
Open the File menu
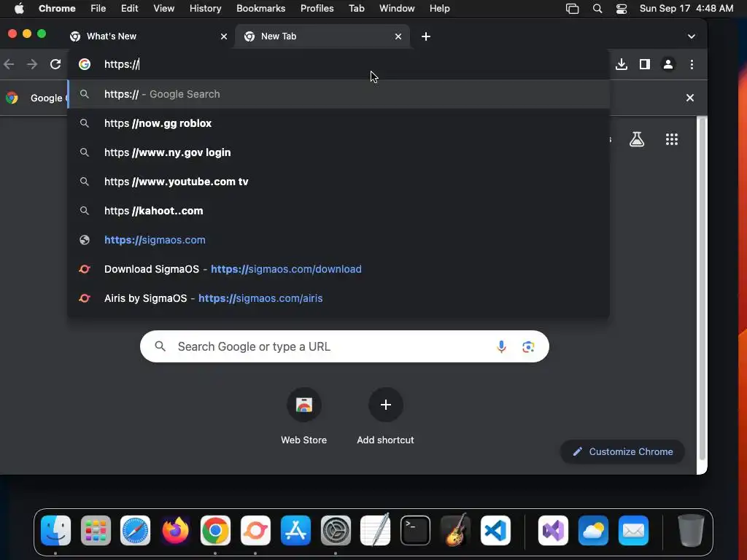pos(98,8)
